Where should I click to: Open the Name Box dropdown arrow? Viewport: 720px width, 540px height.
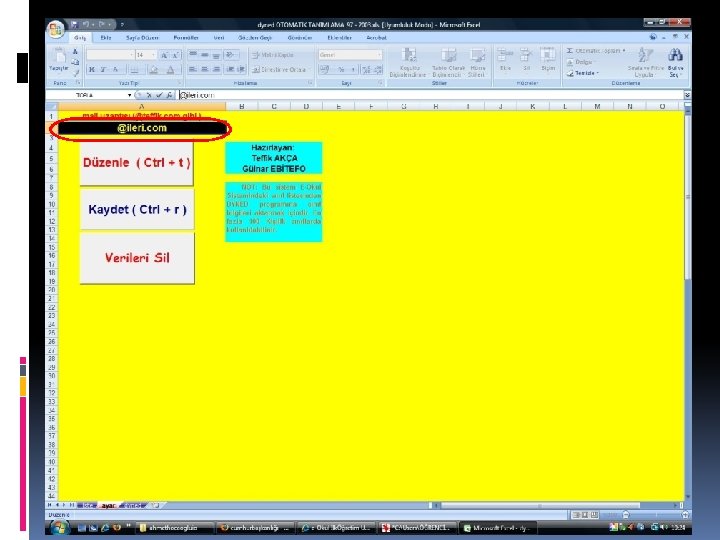[x=129, y=95]
